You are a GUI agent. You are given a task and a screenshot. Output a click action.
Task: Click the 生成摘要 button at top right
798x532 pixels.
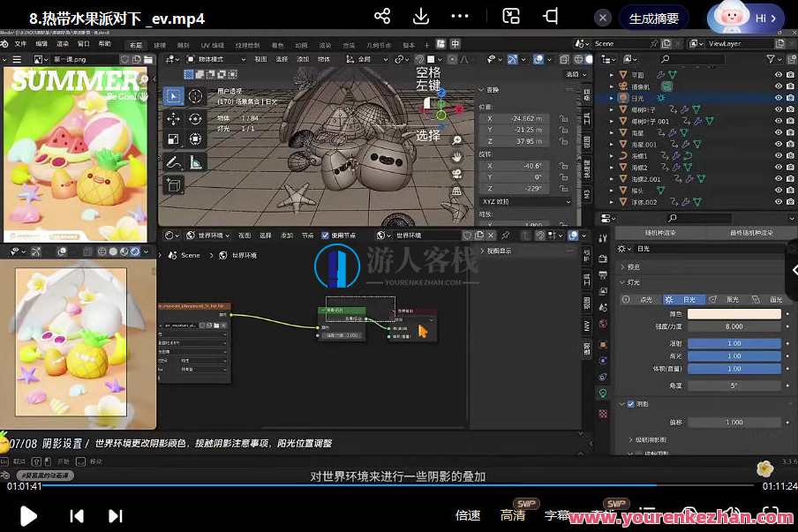pos(653,18)
